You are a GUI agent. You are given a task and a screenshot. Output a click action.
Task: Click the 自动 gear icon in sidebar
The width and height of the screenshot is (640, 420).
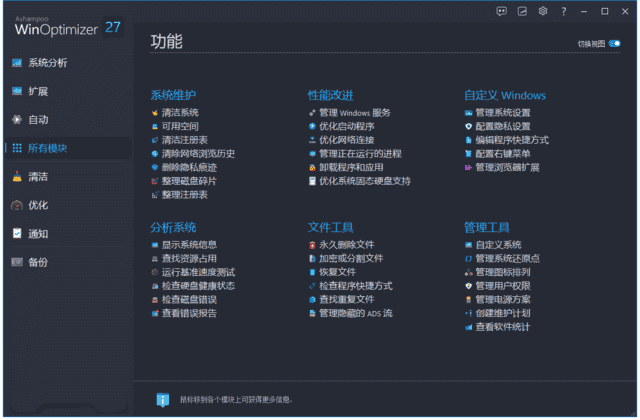[x=17, y=120]
